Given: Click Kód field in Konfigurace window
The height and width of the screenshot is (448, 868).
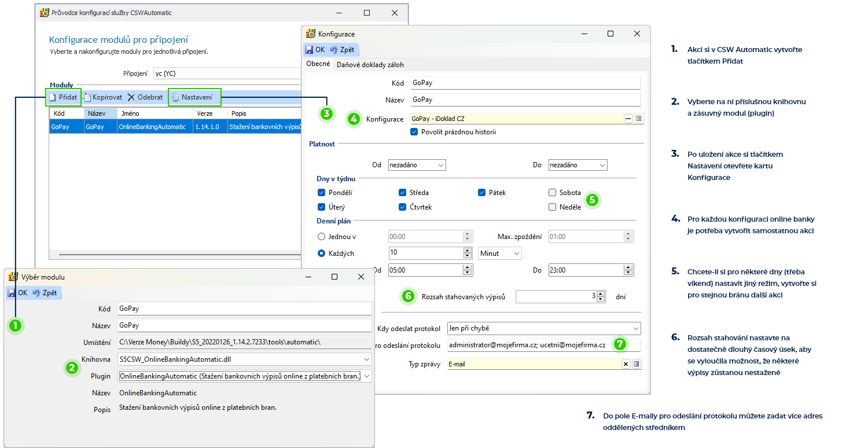Looking at the screenshot, I should point(525,83).
